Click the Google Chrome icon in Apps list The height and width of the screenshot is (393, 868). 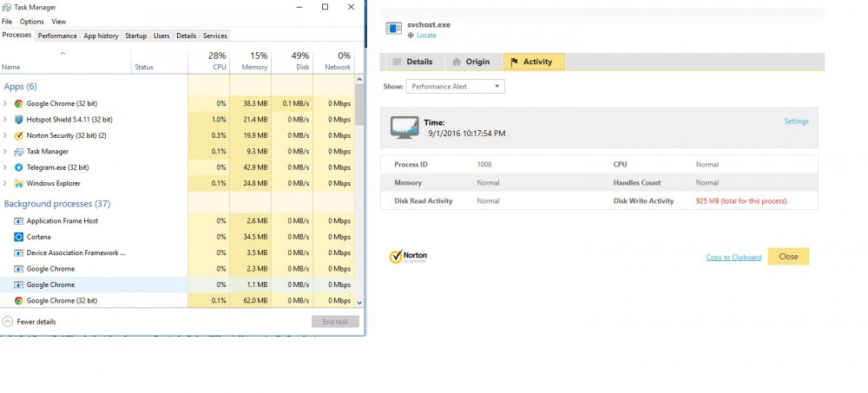tap(19, 103)
